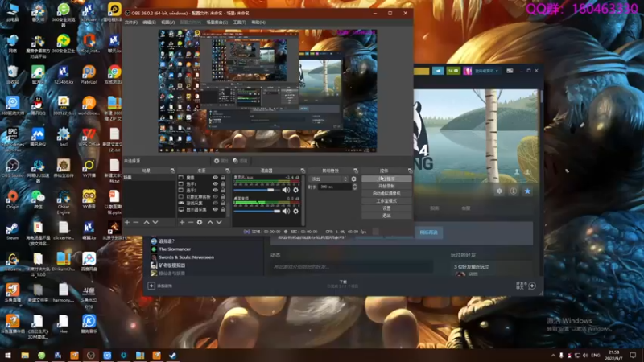The width and height of the screenshot is (644, 362).
Task: Move the scene down with arrow
Action: click(x=155, y=222)
